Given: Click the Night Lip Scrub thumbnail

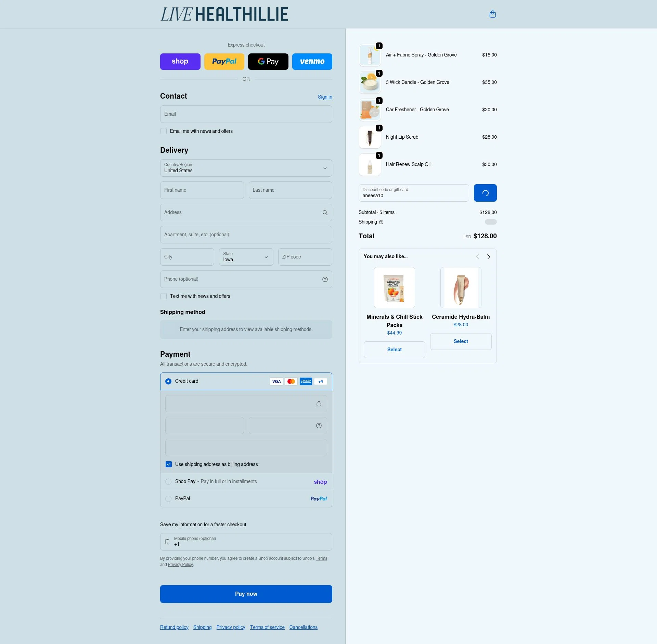Looking at the screenshot, I should (370, 137).
